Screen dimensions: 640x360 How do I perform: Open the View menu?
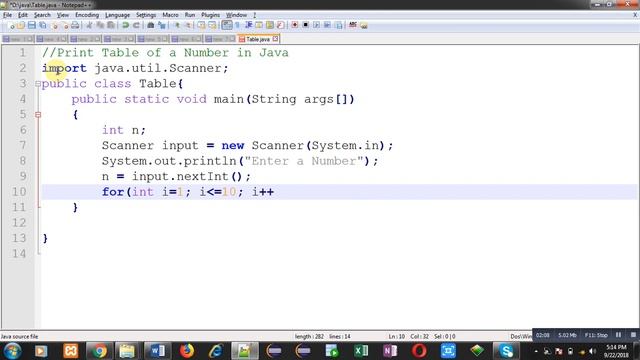click(62, 15)
